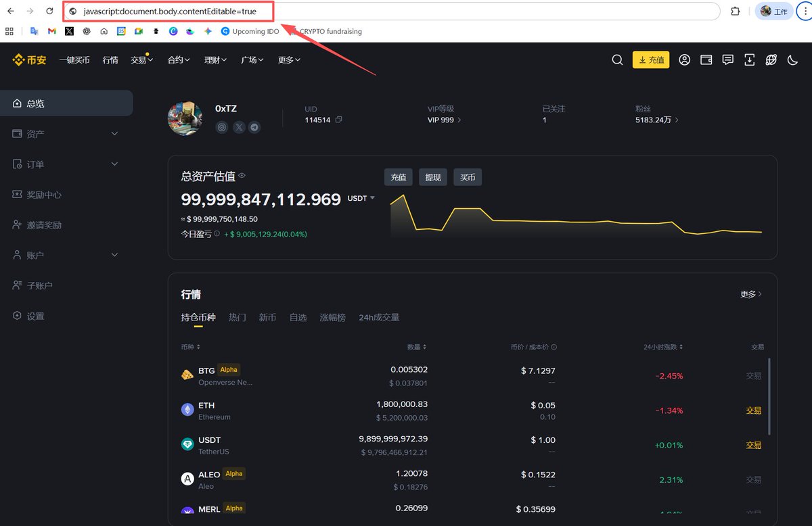Expand 订单 in the sidebar
The image size is (812, 526).
tap(66, 164)
